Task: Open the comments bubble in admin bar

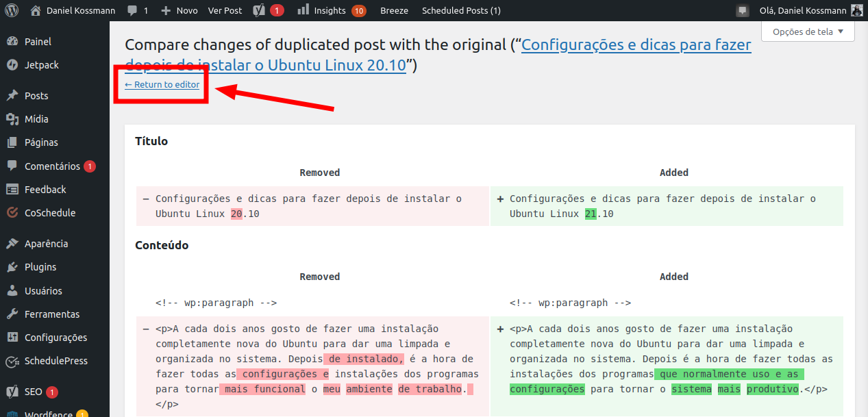Action: [137, 10]
